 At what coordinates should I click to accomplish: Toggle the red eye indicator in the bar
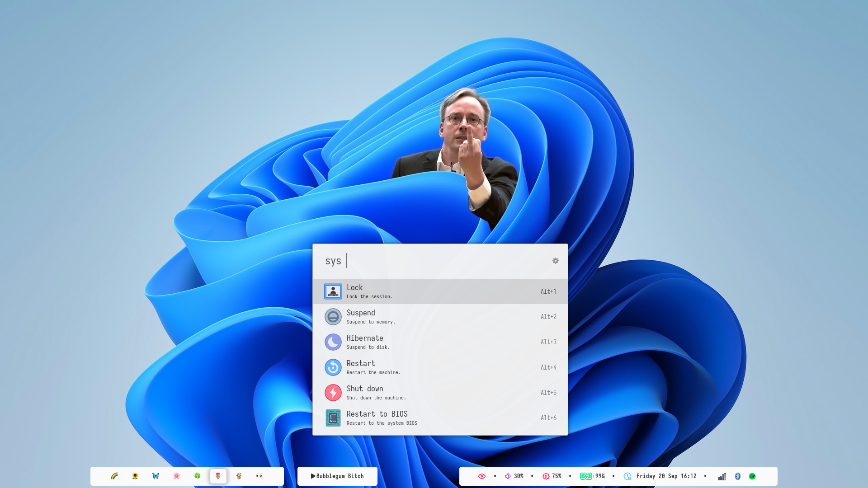tap(482, 476)
